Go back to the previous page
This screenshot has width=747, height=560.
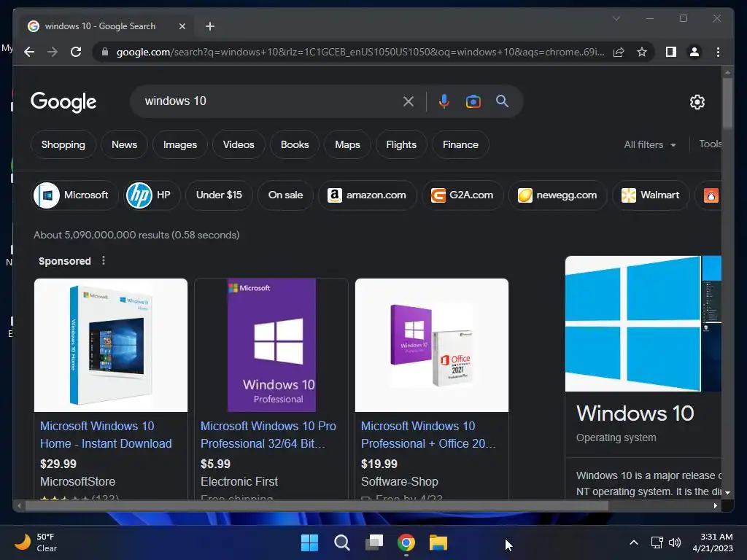29,52
